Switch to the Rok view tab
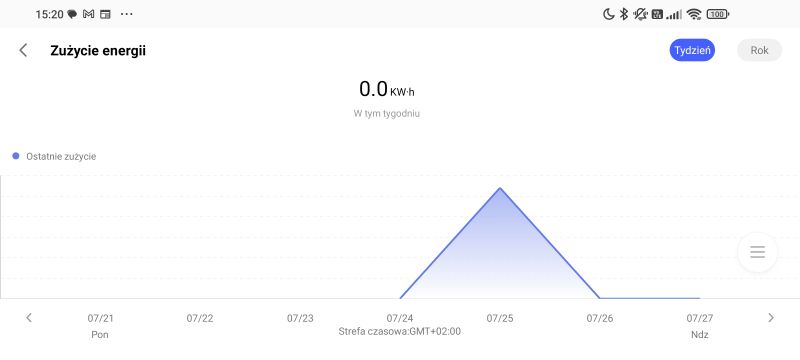Viewport: 800px width, 360px height. [759, 50]
